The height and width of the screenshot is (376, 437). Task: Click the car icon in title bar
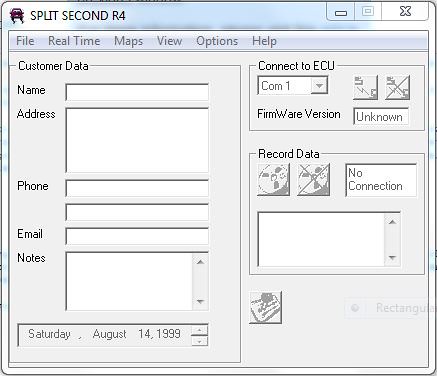click(17, 15)
